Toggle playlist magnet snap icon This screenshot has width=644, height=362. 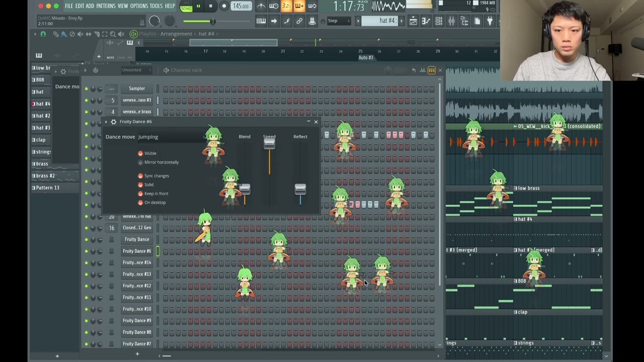[43, 34]
